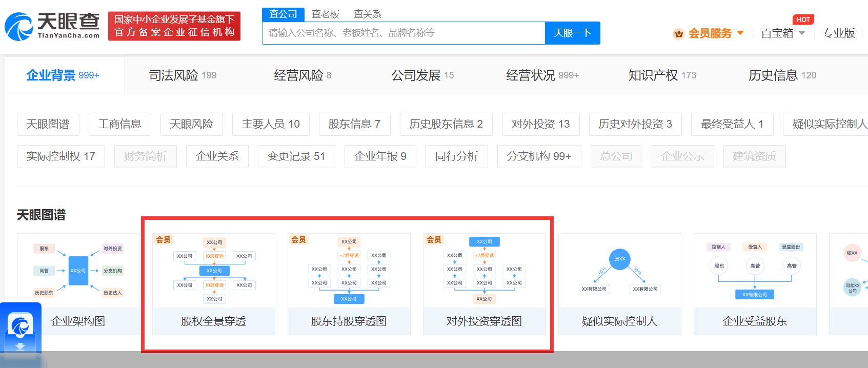Screen dimensions: 868x368
Task: Click the 总公司 button
Action: coord(616,156)
